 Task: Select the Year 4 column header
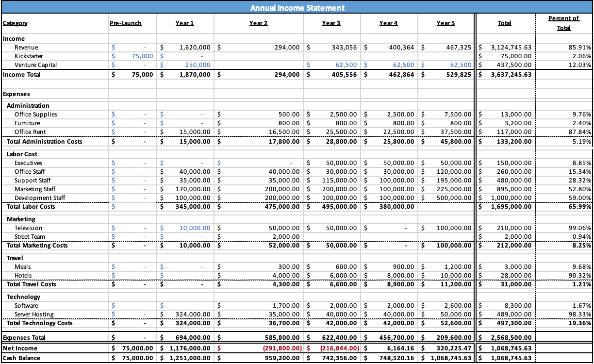click(x=388, y=23)
